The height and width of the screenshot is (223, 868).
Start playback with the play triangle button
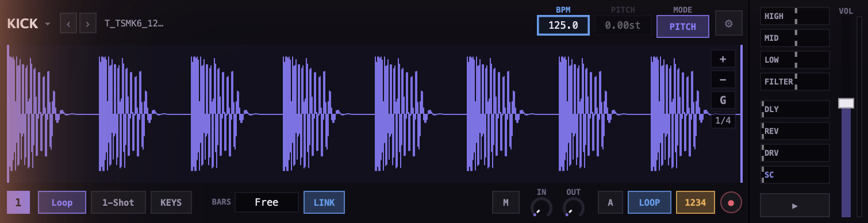point(795,205)
